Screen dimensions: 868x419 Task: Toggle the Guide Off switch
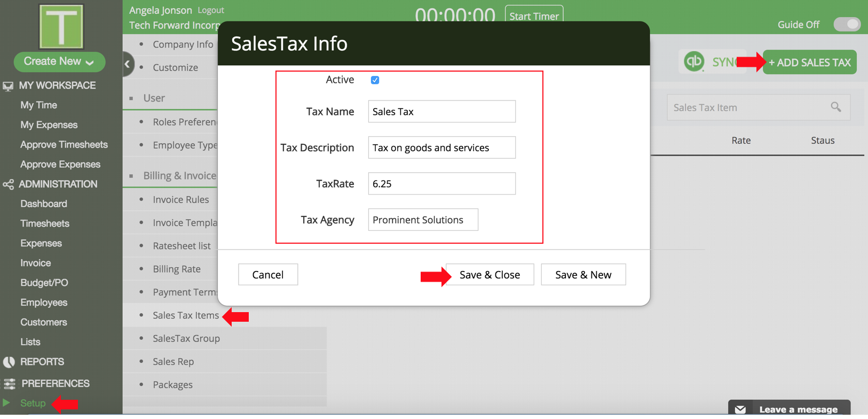847,25
